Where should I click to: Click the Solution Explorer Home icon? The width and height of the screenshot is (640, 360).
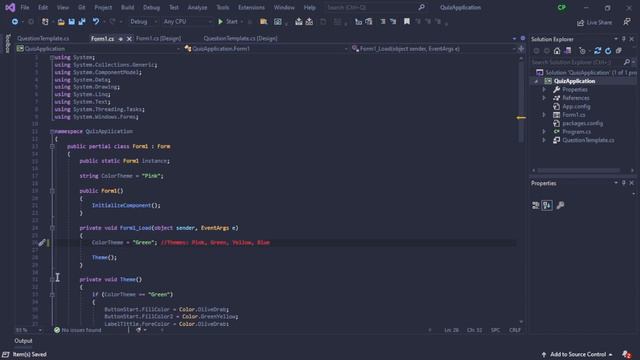557,51
